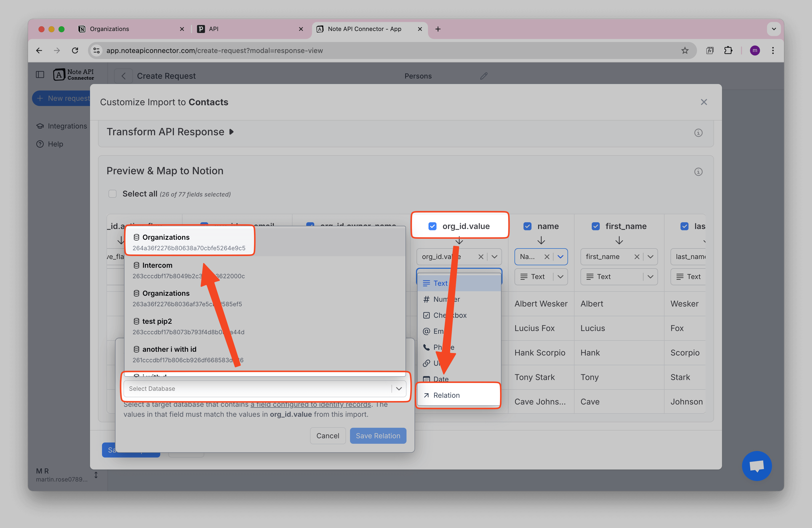Open last_name column Text type dropdown
The image size is (812, 528).
pos(688,276)
